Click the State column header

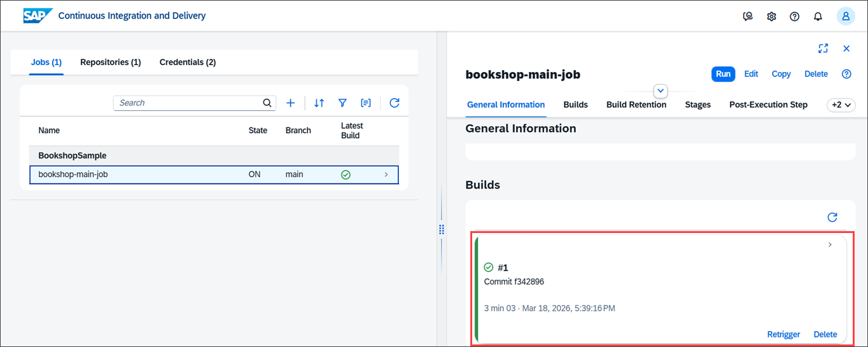[258, 131]
